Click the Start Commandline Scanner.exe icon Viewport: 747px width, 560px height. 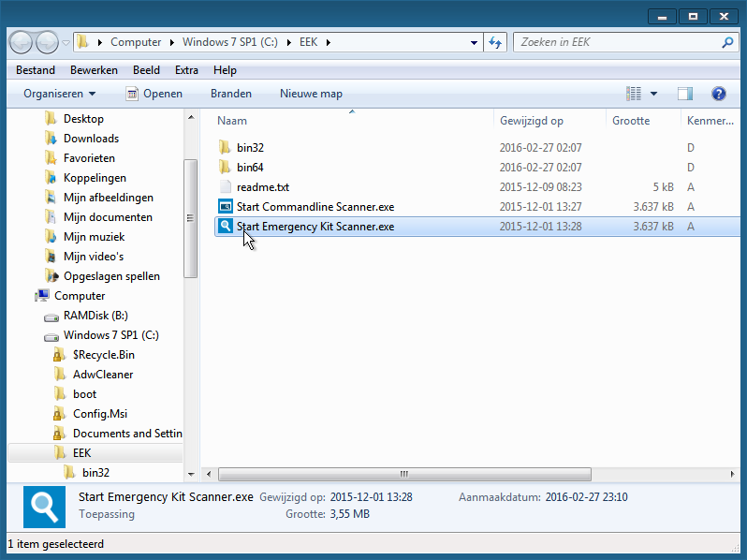coord(226,206)
